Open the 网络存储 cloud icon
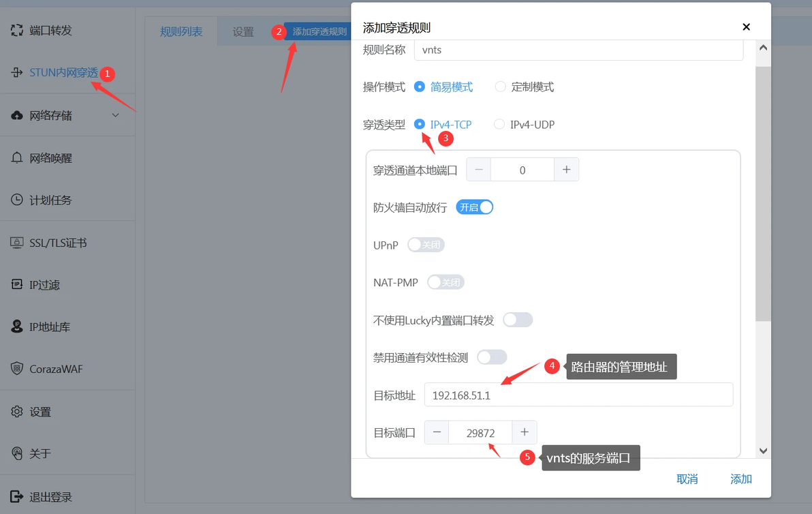This screenshot has width=812, height=514. 17,115
